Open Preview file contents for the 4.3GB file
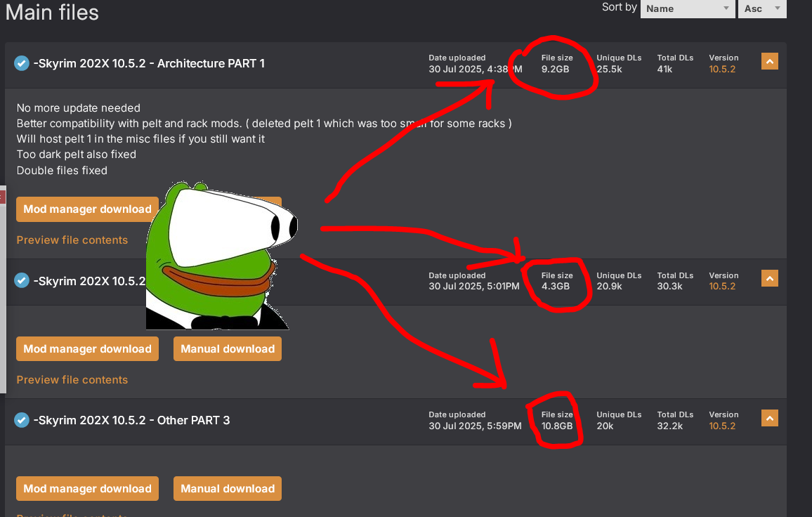The image size is (812, 517). click(x=72, y=380)
